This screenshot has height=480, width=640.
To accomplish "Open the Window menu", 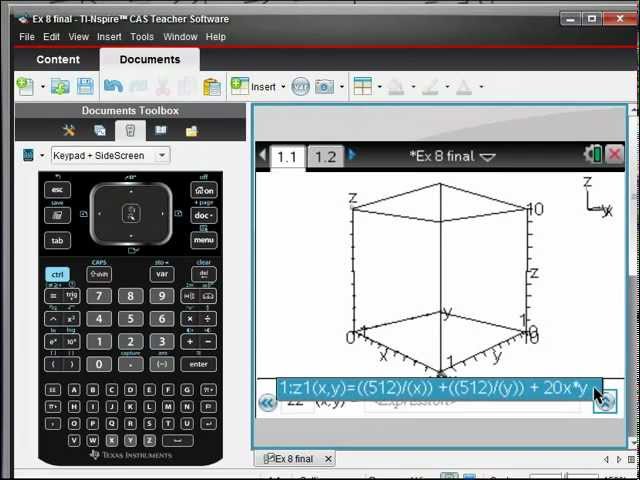I will pos(180,37).
